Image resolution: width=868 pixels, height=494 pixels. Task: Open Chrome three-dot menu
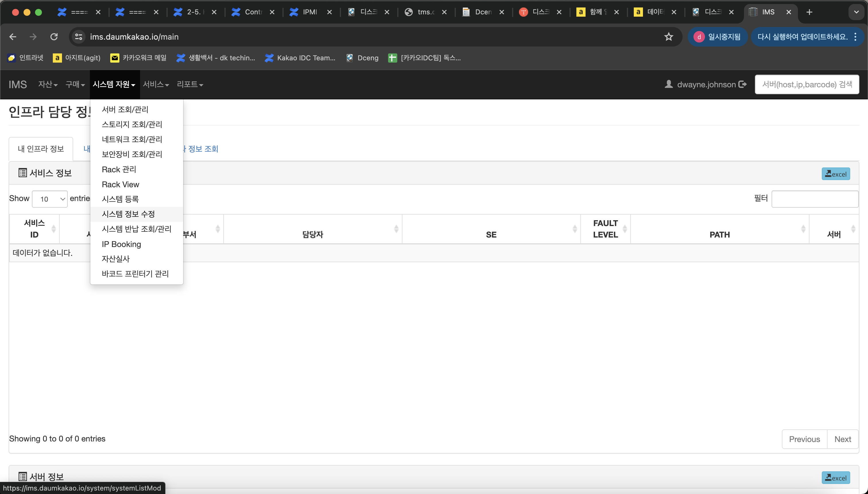[855, 37]
